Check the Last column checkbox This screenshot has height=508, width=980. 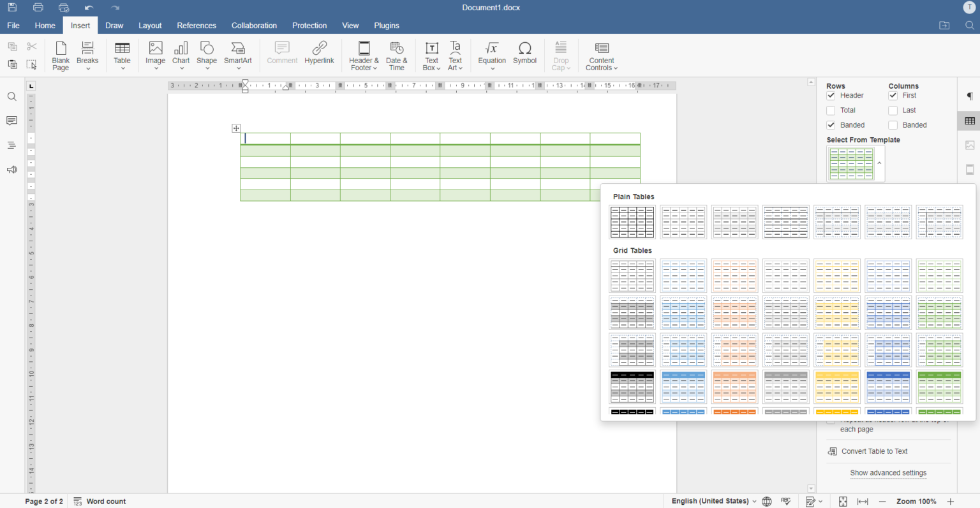click(893, 110)
